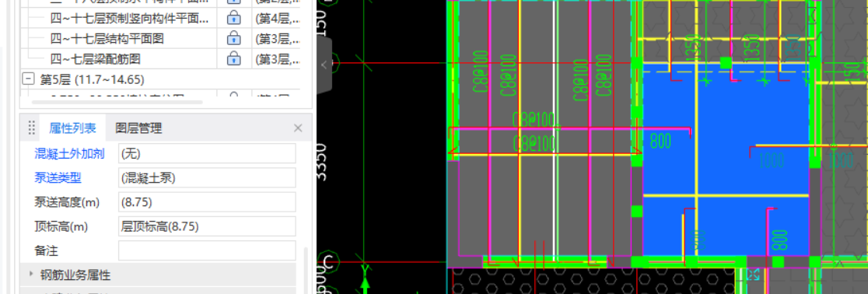Select 四~十七层结构平面图 in the drawing tree

tap(107, 38)
